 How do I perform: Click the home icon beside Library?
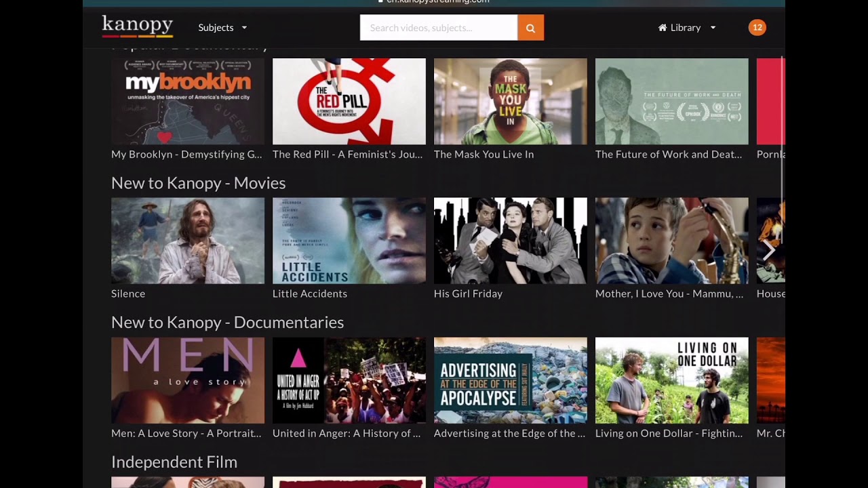663,28
